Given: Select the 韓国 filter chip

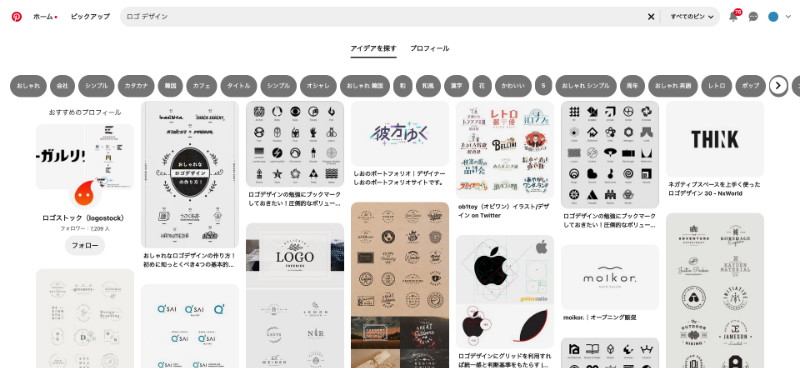Looking at the screenshot, I should (170, 86).
